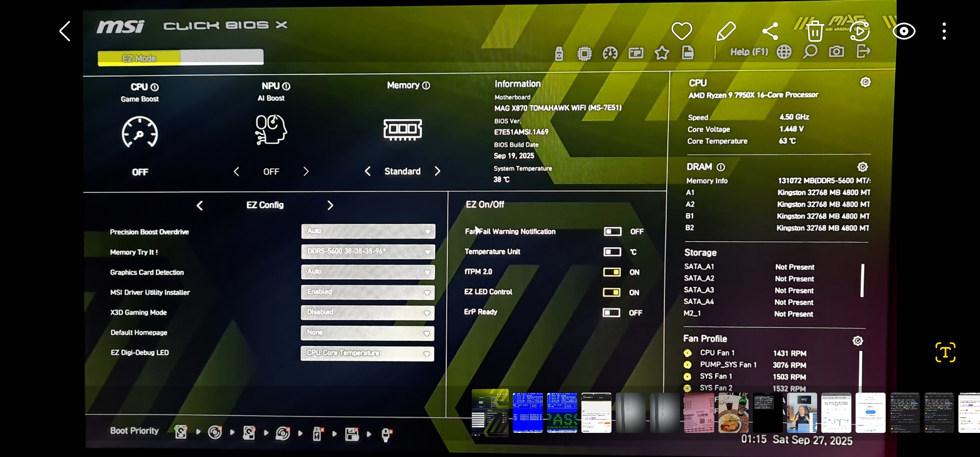Click the document icon in BIOS toolbar
Image resolution: width=980 pixels, height=457 pixels.
(x=688, y=52)
